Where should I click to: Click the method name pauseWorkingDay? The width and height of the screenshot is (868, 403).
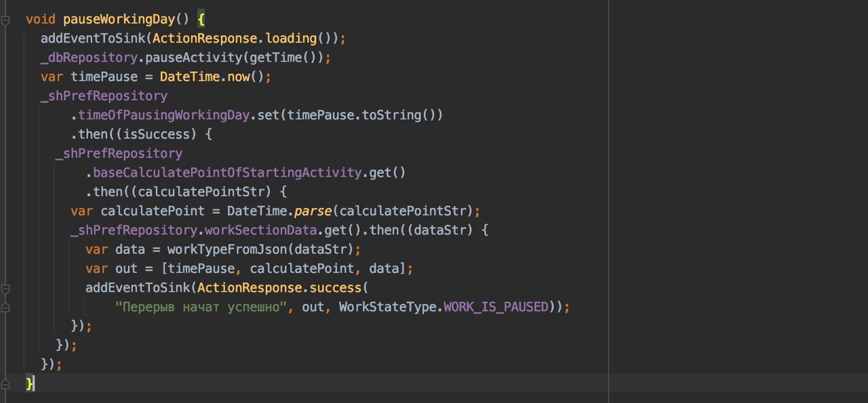coord(119,19)
